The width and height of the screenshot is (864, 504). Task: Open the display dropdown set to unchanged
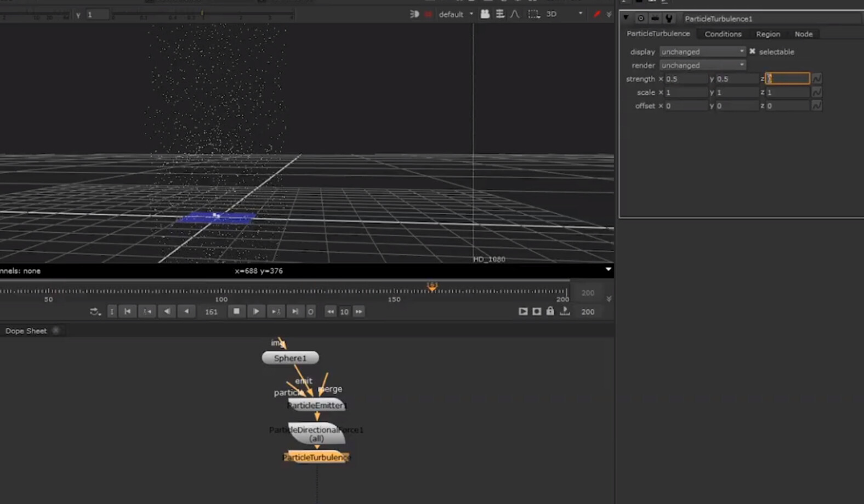click(702, 51)
